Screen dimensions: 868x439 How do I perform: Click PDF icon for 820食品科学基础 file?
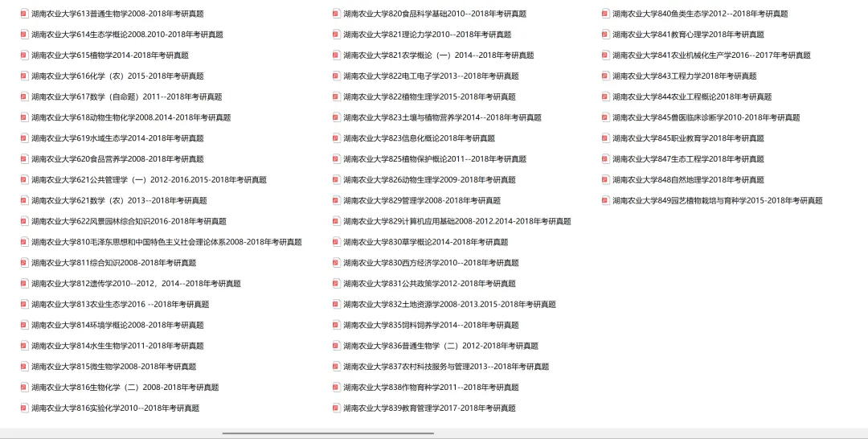click(336, 14)
